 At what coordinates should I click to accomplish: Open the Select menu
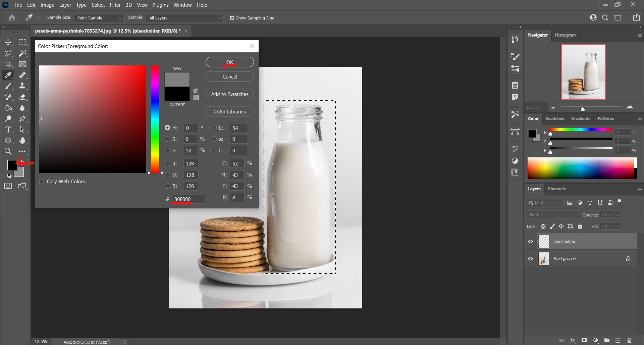pos(98,5)
